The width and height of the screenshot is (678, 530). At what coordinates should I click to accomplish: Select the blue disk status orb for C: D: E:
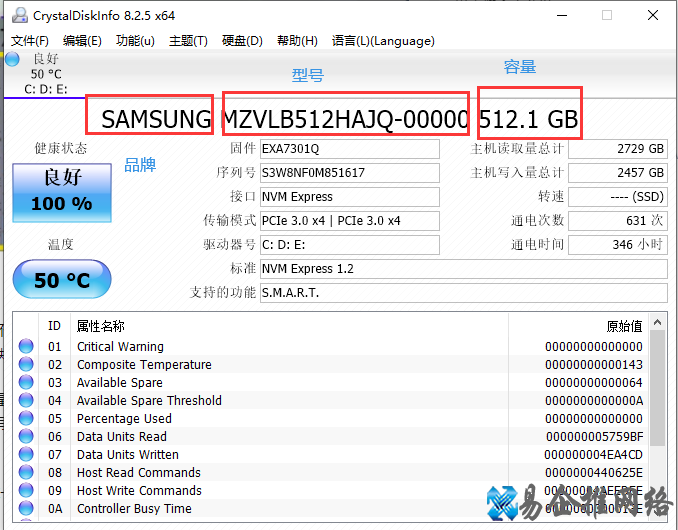(x=12, y=59)
